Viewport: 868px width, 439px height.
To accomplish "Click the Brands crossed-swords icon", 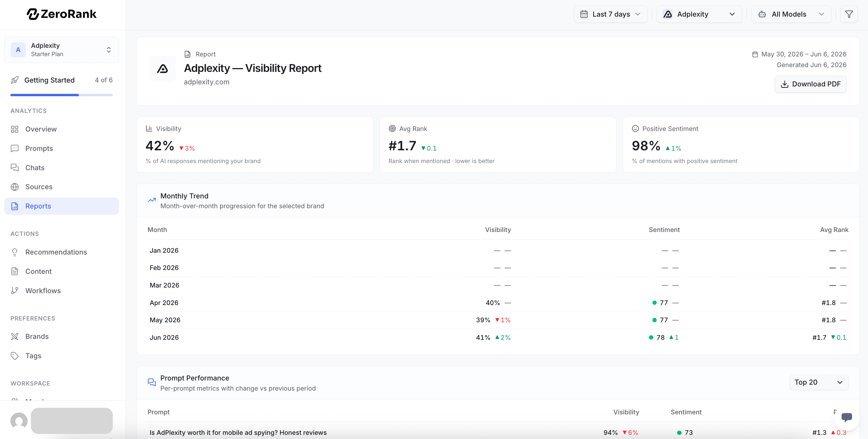I will click(15, 337).
